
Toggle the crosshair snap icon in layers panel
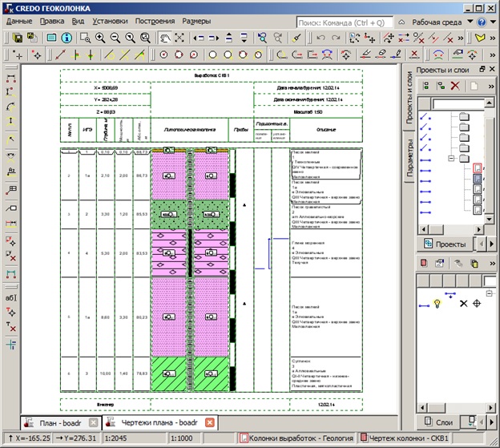click(477, 304)
